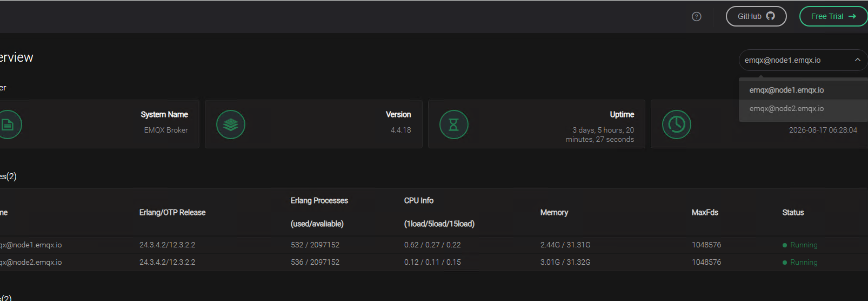Click the Version card label
The height and width of the screenshot is (301, 868).
398,114
